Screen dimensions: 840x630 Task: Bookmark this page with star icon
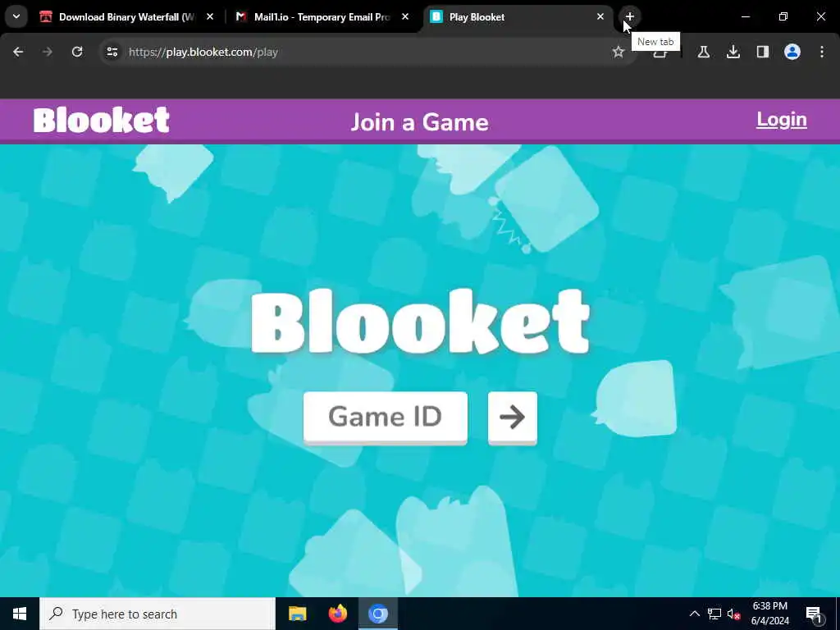619,52
